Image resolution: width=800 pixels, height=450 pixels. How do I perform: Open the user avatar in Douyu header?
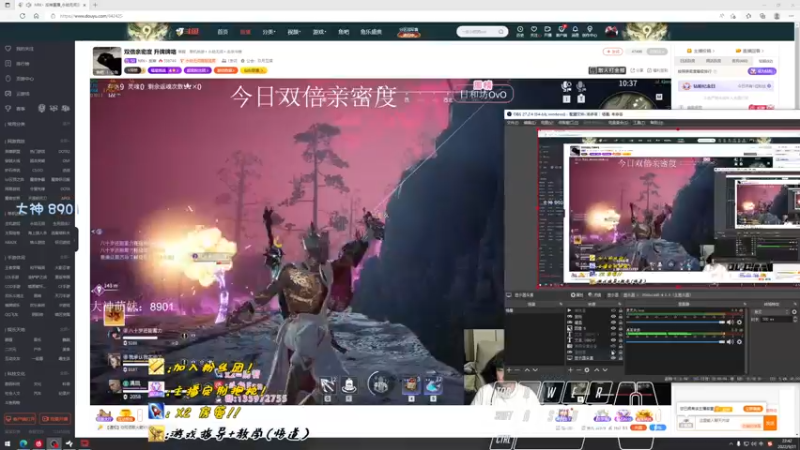tap(611, 31)
